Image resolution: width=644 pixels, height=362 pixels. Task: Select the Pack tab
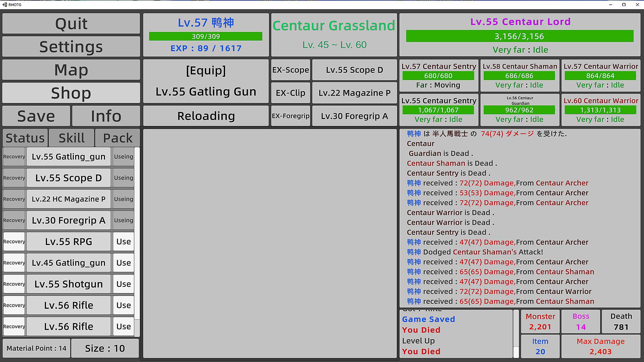[x=118, y=138]
